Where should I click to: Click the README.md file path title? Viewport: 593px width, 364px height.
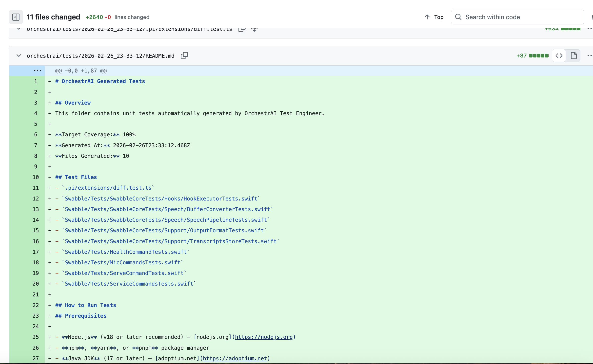point(100,56)
